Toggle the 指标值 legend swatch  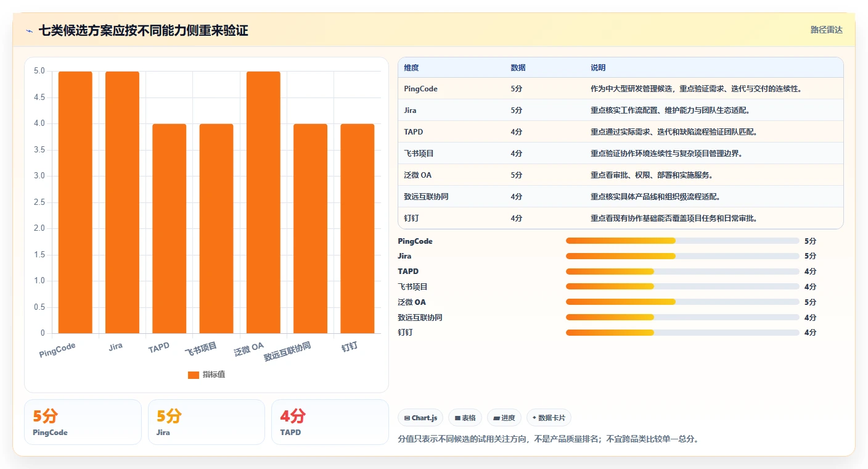pos(194,375)
